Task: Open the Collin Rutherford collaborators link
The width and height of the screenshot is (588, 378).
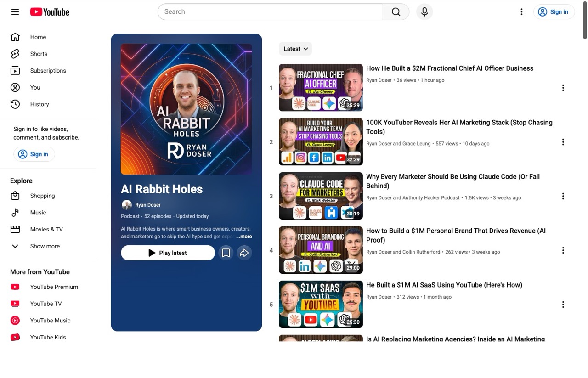Action: [403, 252]
